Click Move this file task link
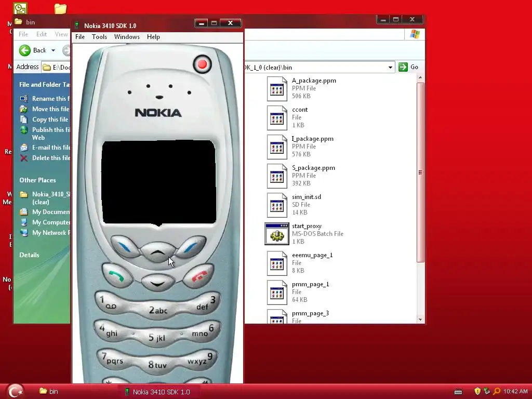 (51, 109)
